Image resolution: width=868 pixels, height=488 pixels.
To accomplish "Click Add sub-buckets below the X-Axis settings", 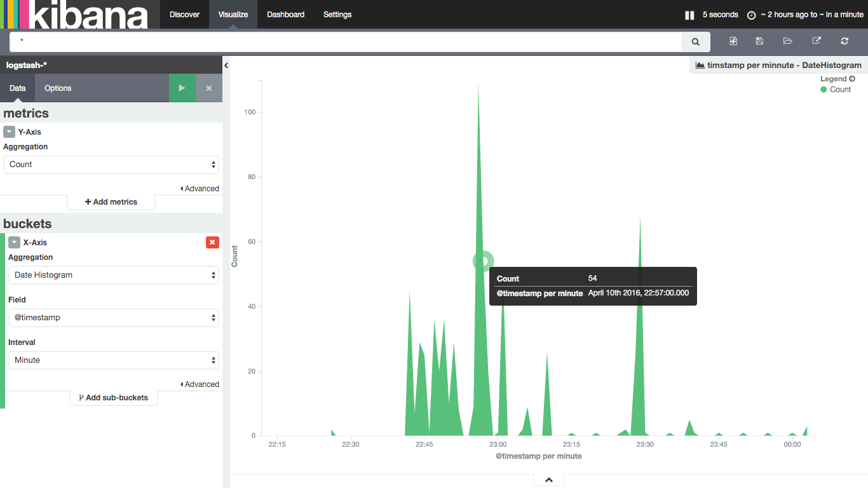I will pos(113,397).
